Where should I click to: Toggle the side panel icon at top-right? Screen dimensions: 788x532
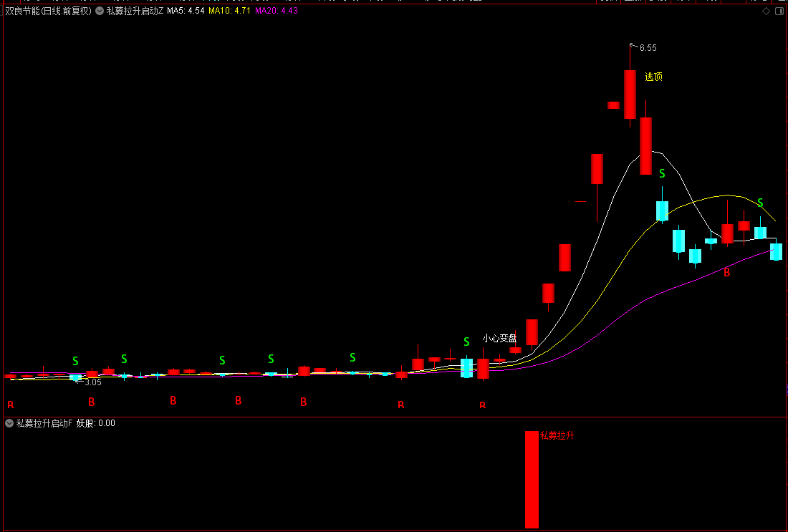point(779,11)
